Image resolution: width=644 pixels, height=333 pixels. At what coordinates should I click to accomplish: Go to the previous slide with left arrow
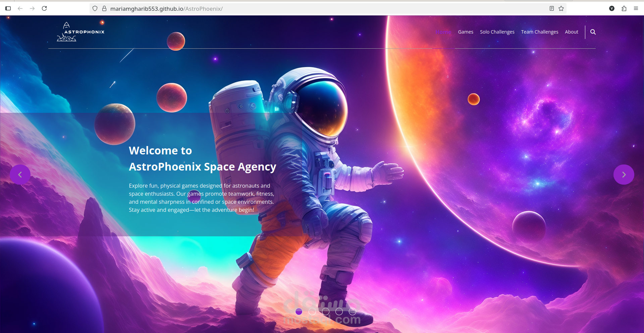(20, 174)
